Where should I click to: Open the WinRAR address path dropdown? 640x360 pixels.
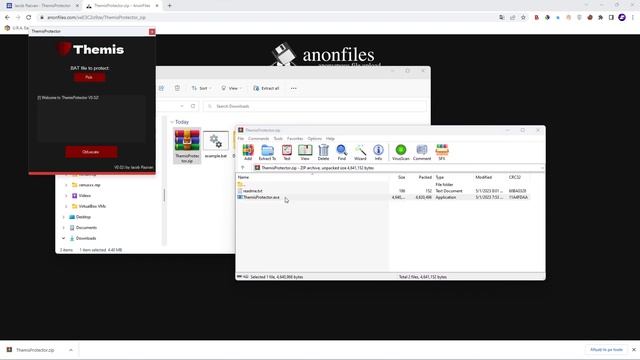[x=542, y=168]
